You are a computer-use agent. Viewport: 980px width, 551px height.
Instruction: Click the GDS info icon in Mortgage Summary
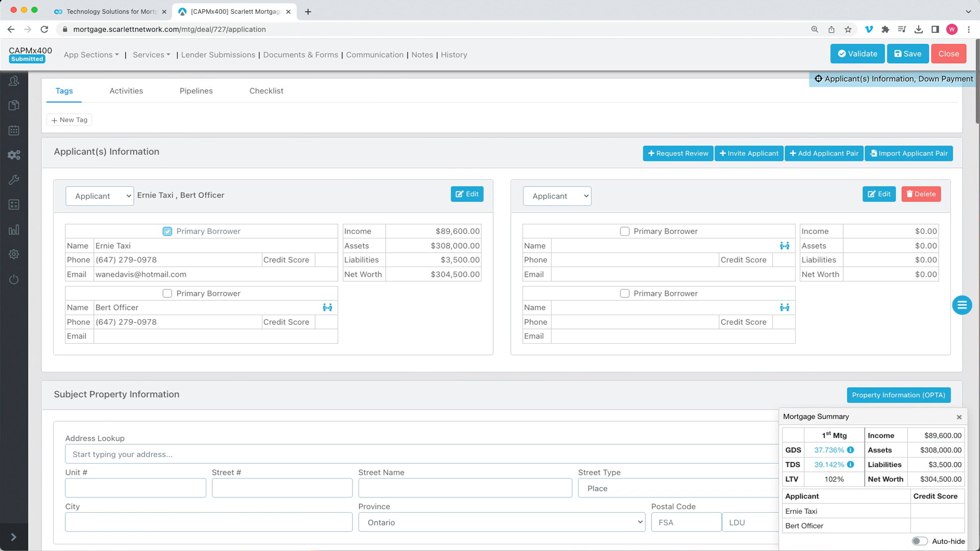click(x=850, y=450)
